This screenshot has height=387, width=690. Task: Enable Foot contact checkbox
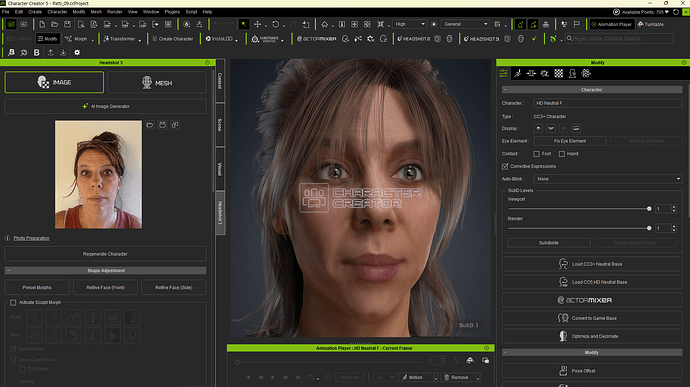tap(536, 154)
